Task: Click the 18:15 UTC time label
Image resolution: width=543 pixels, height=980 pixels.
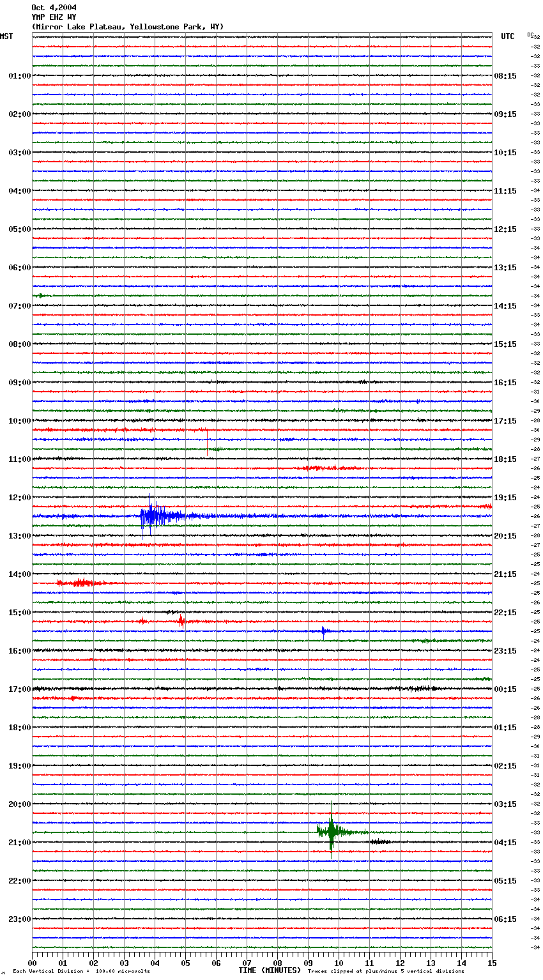Action: point(505,459)
